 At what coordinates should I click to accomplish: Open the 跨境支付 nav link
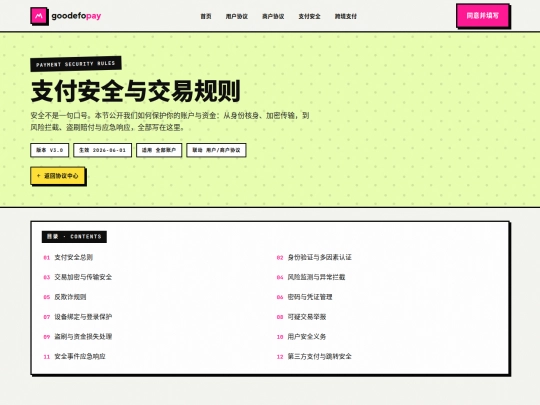coord(346,16)
